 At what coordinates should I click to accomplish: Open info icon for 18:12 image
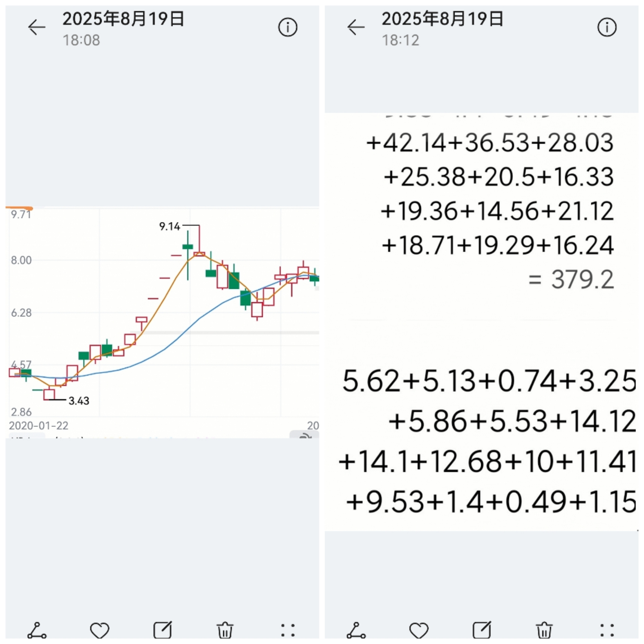607,27
